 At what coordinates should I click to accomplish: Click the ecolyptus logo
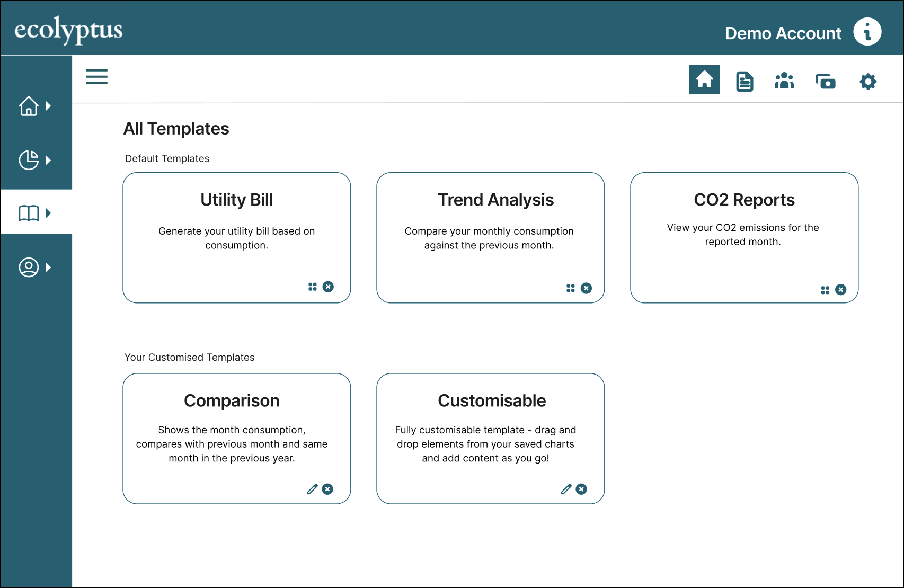68,30
